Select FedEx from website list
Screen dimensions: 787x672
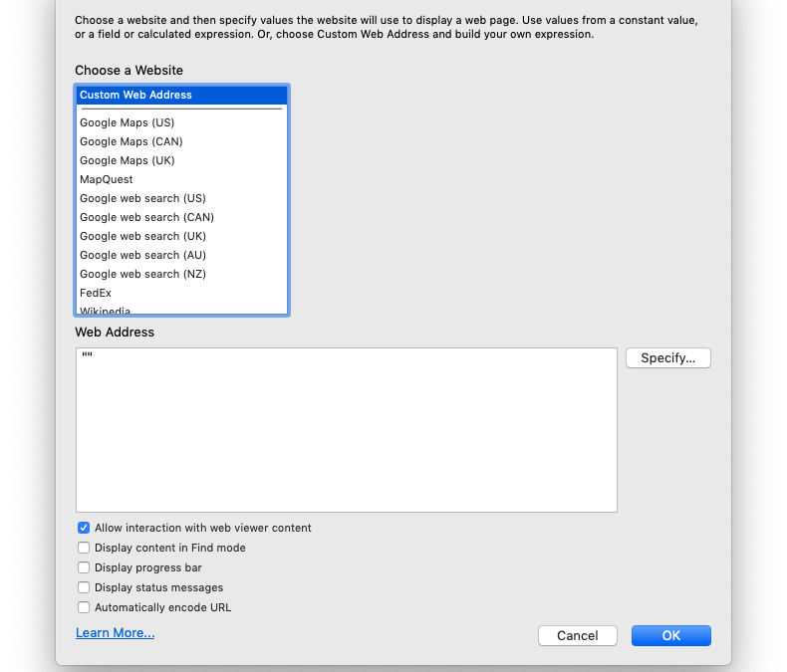(181, 293)
